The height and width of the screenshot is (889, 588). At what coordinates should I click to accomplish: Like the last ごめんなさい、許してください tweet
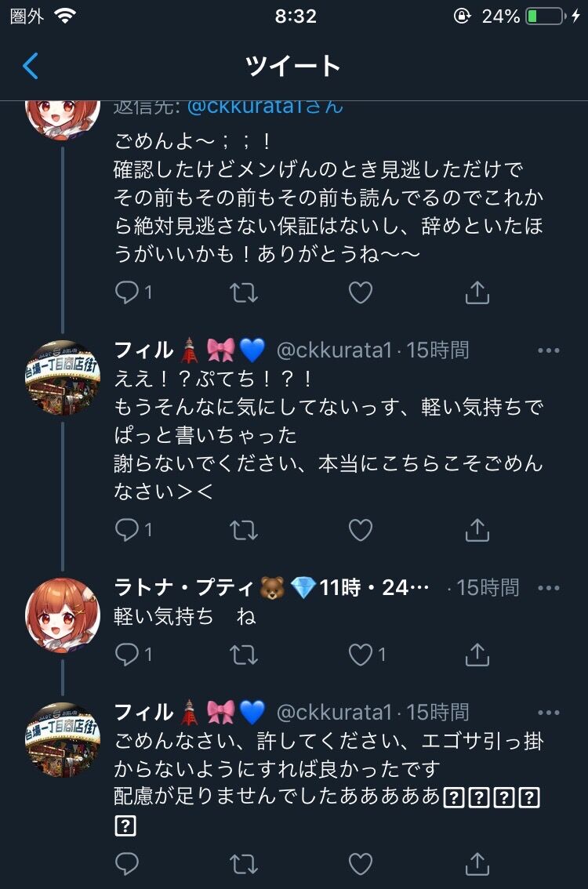click(x=360, y=864)
